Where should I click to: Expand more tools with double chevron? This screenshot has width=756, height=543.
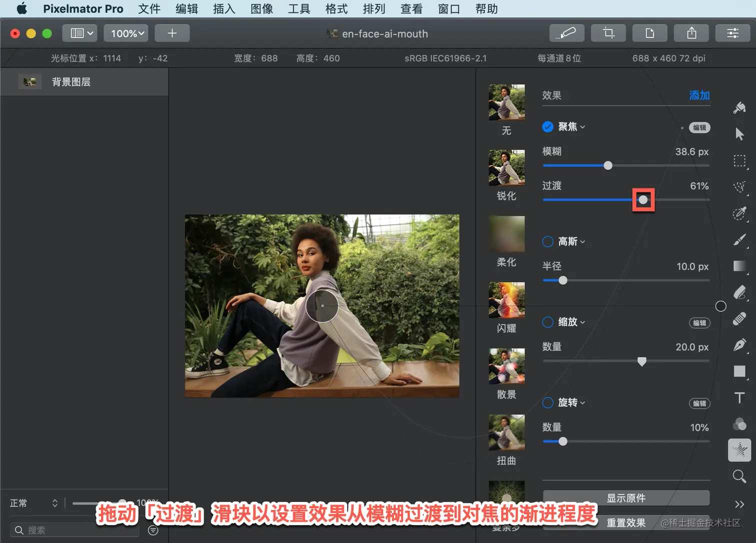(739, 504)
